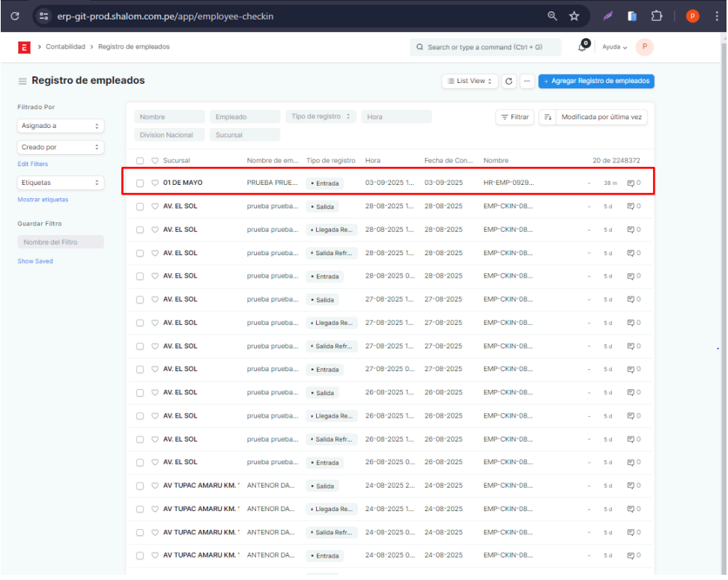Tick the first AV. EL SOL checkbox

[140, 207]
